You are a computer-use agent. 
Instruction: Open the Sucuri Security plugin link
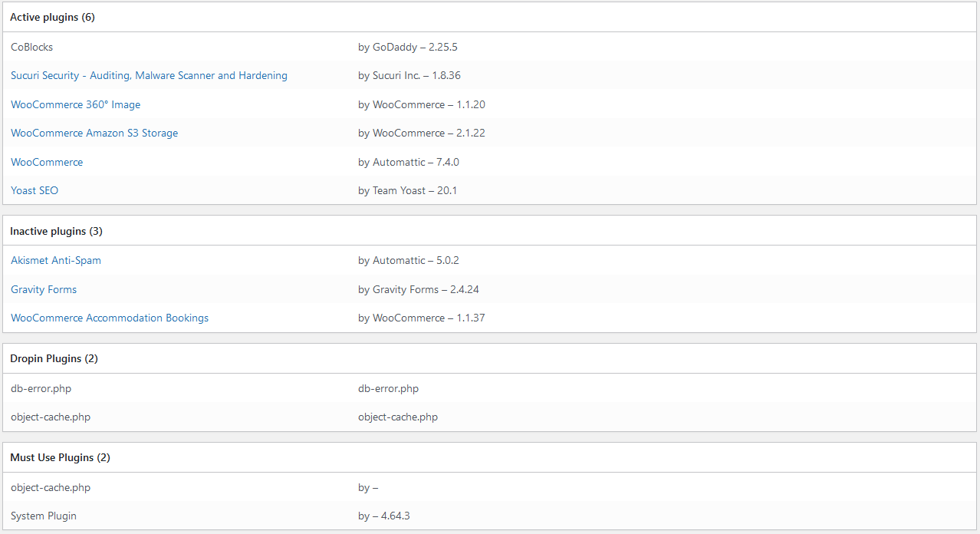[149, 75]
